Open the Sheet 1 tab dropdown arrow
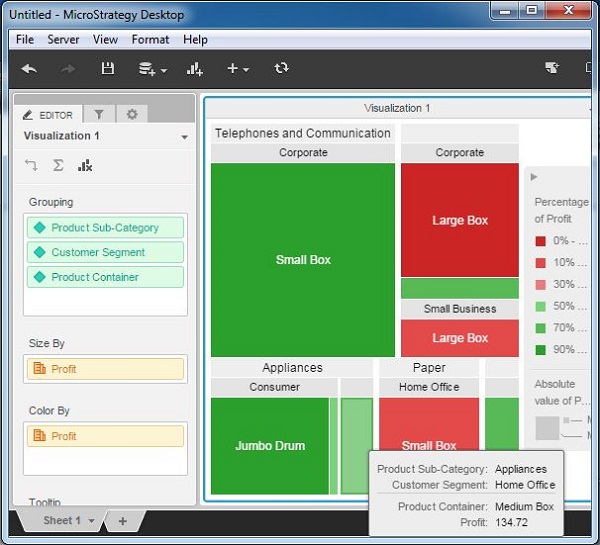The width and height of the screenshot is (600, 545). [92, 521]
